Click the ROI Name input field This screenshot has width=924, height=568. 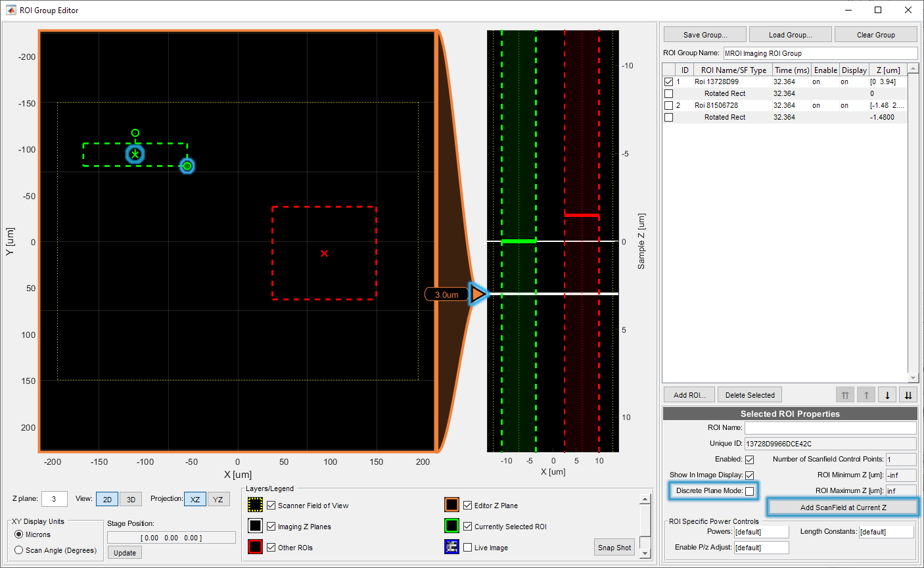click(831, 428)
